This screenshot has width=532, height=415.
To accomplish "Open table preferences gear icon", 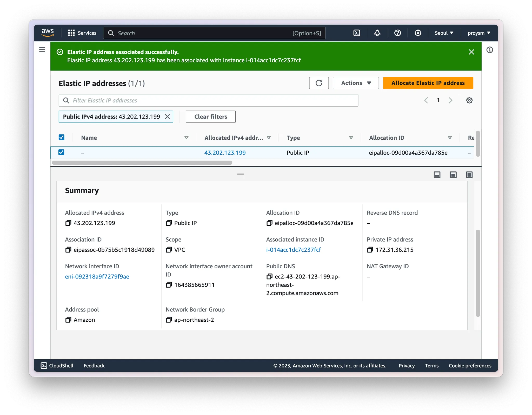I will pyautogui.click(x=469, y=100).
